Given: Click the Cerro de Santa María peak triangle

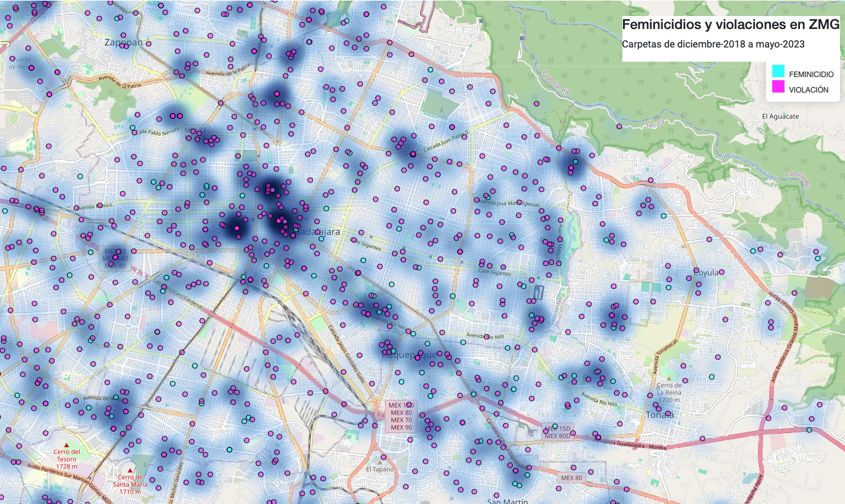Looking at the screenshot, I should (x=130, y=471).
